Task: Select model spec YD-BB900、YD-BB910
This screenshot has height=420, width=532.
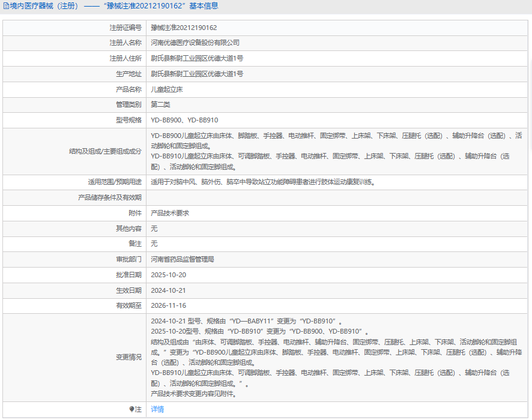Action: pos(184,120)
